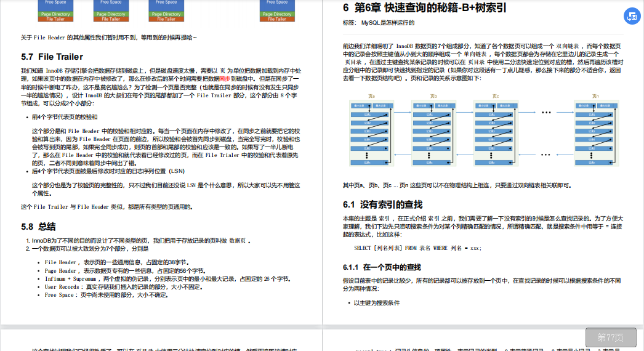Click the "File Header" summary bullet (38字节)
The image size is (644, 351).
[x=117, y=262]
